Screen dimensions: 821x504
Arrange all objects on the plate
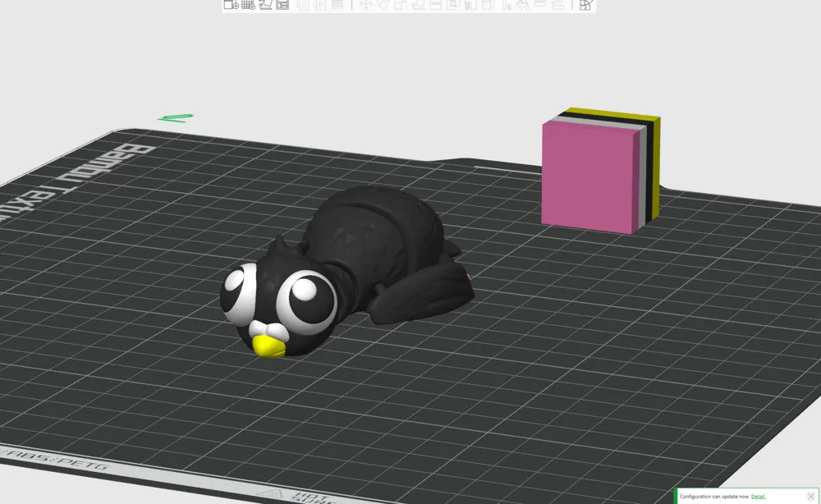coord(282,5)
